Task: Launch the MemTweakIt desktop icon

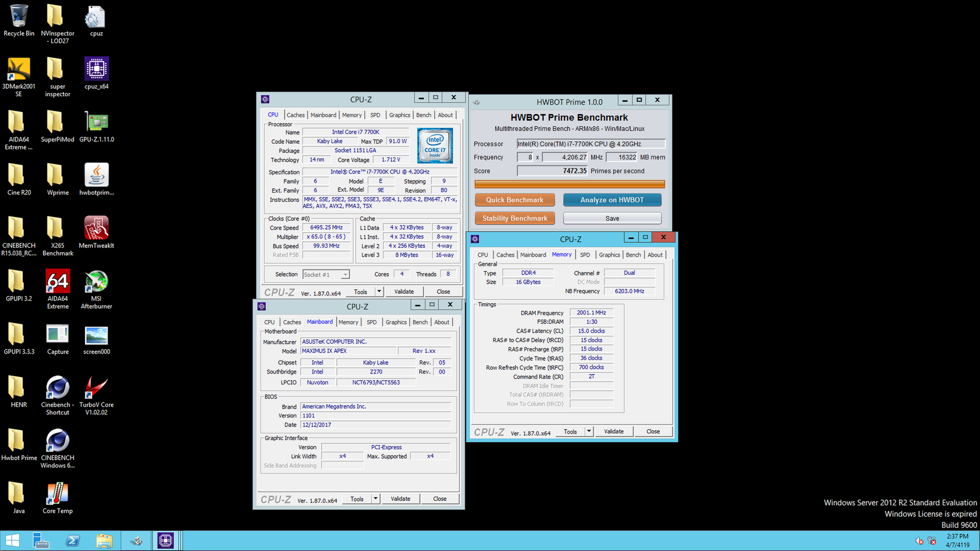Action: pyautogui.click(x=96, y=233)
